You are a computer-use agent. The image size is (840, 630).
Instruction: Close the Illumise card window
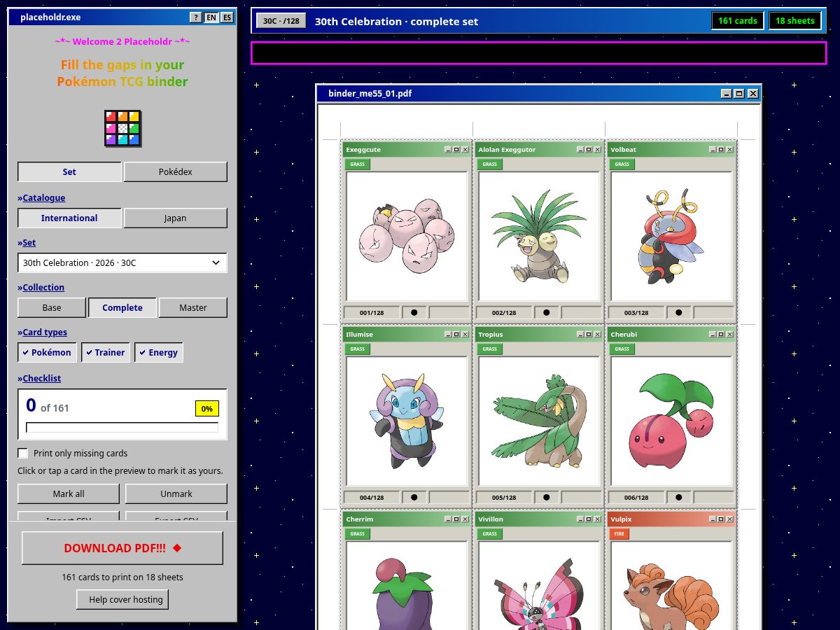[465, 334]
